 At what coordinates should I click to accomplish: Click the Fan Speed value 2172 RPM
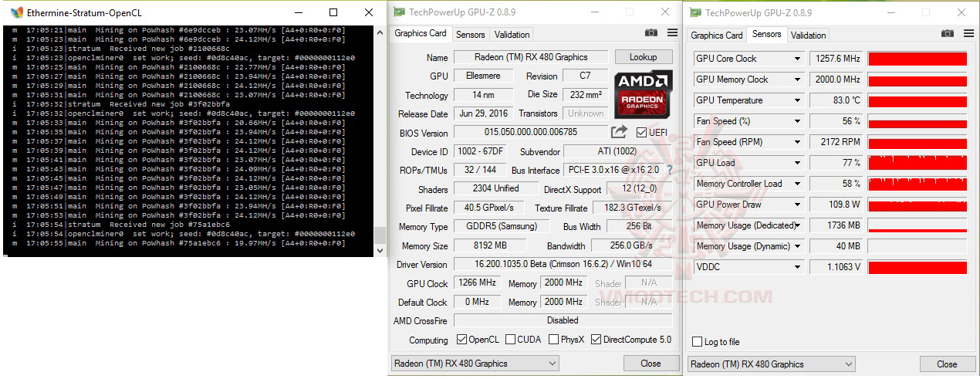tap(836, 142)
